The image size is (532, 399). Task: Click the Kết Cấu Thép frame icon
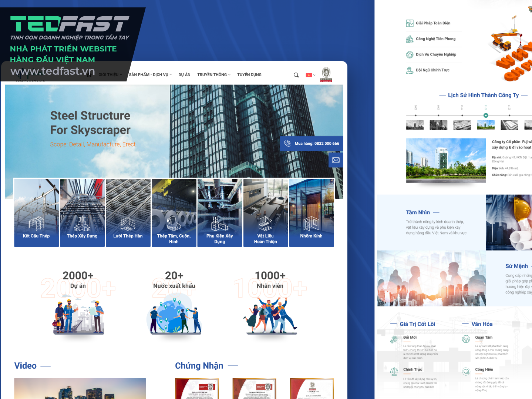36,224
